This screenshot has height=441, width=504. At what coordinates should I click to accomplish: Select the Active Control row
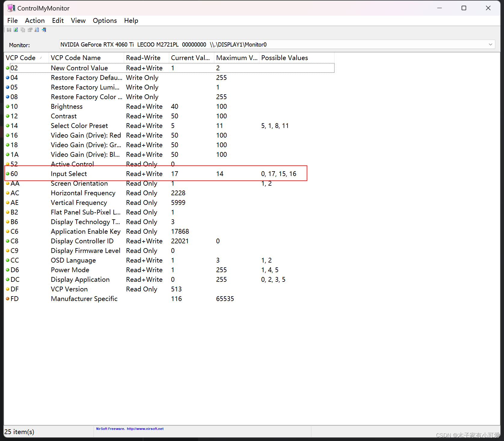coord(170,164)
